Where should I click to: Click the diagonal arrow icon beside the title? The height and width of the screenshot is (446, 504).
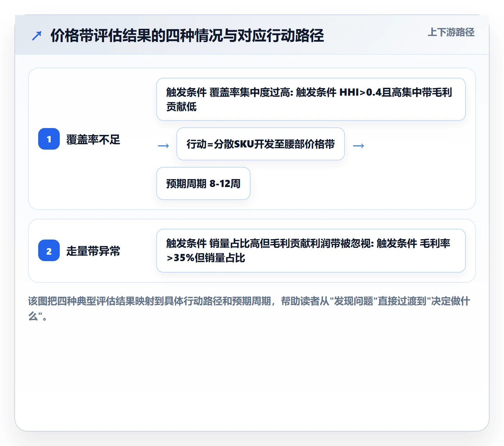[37, 36]
